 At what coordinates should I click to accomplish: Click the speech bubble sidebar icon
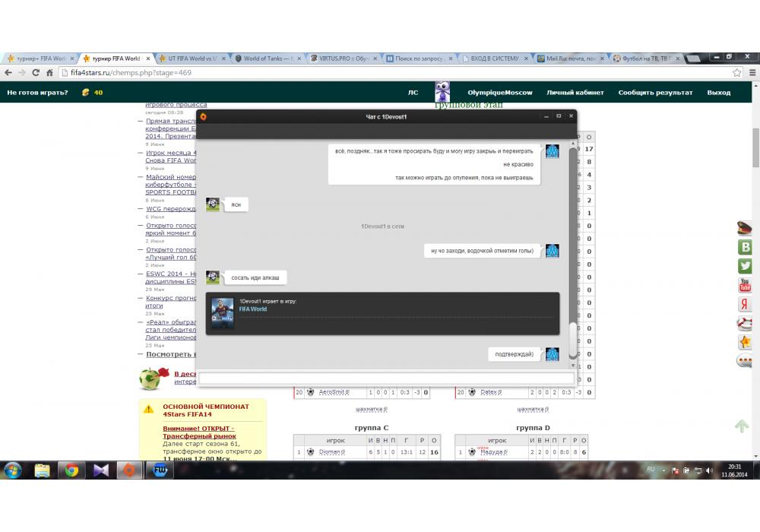tap(745, 361)
